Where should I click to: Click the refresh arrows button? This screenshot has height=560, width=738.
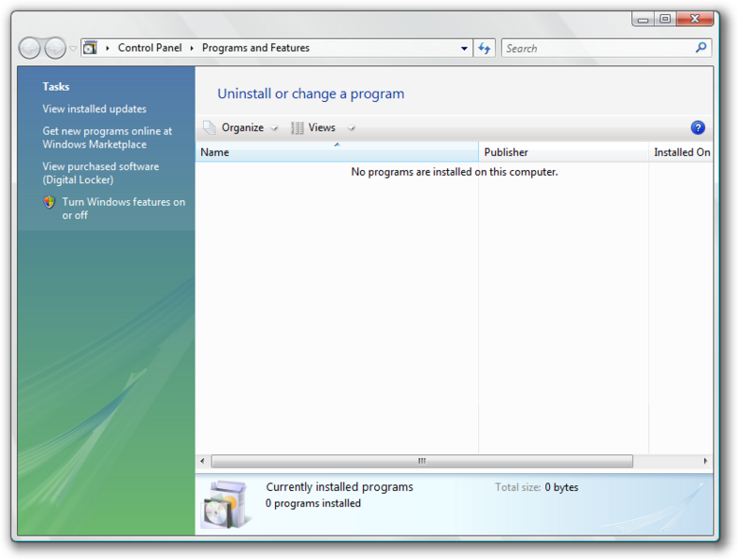(484, 48)
